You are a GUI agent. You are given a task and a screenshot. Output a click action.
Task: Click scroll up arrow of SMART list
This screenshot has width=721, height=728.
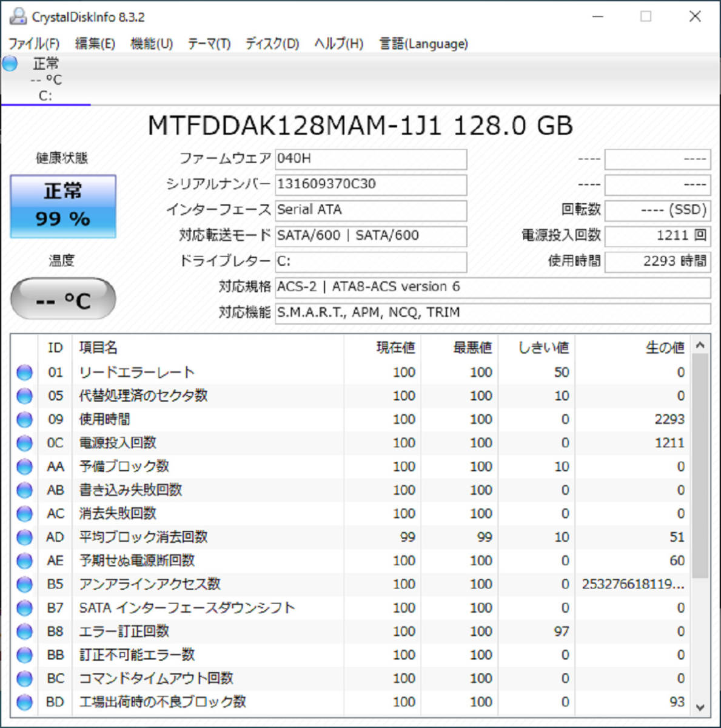700,345
